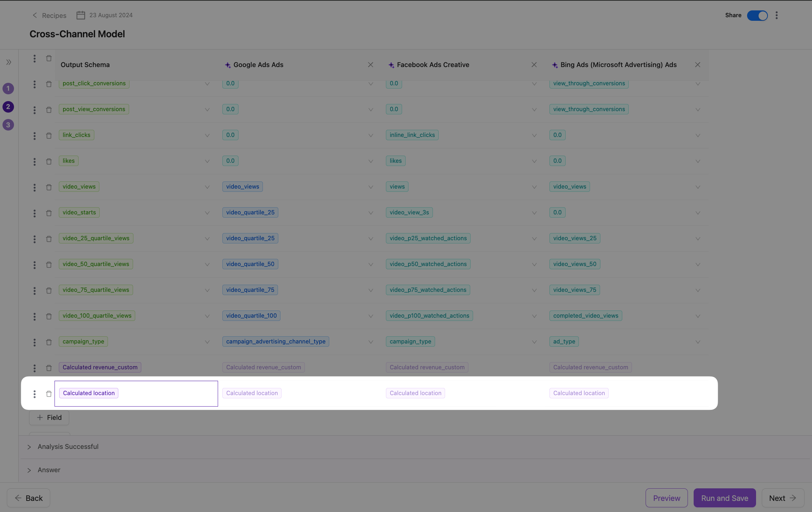This screenshot has width=812, height=512.
Task: Open row menu for video_100_quartile_views
Action: pos(34,316)
